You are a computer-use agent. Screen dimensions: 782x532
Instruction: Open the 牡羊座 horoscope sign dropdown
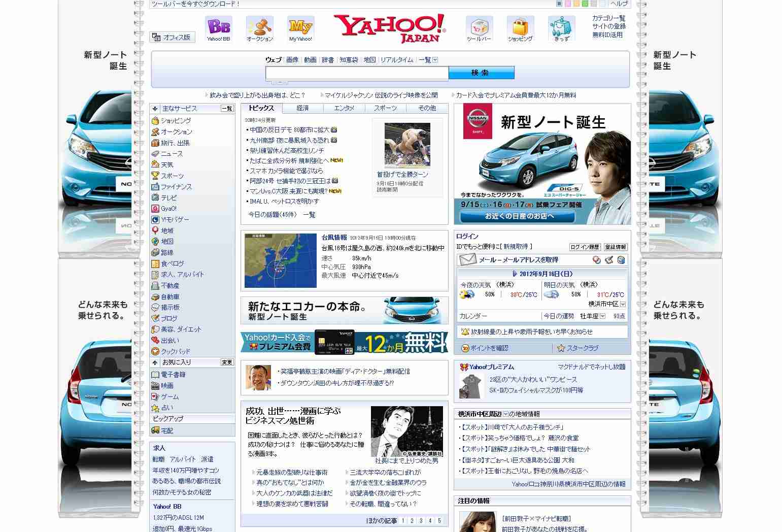[x=602, y=316]
